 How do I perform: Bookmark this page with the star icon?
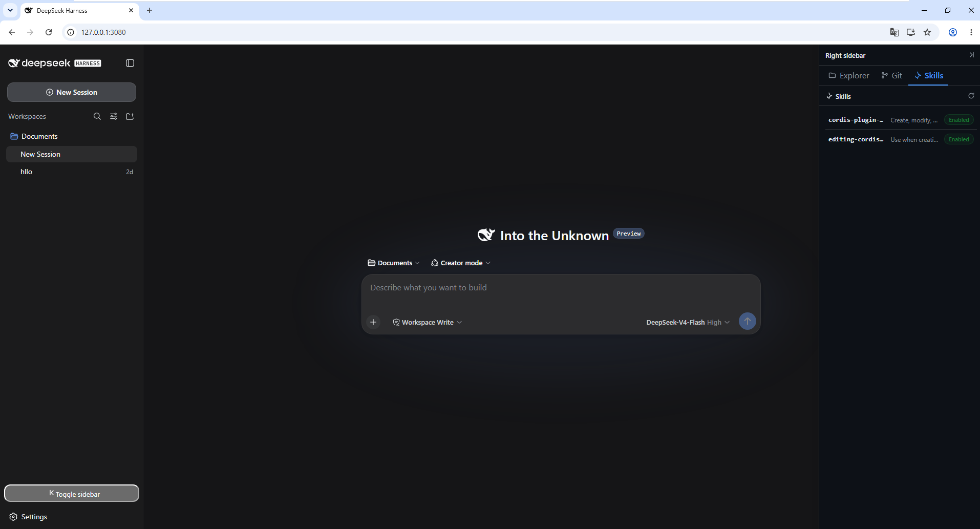pos(927,32)
